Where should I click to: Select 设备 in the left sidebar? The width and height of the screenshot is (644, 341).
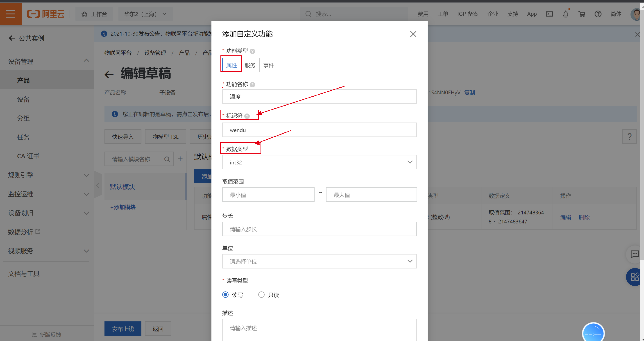pos(23,100)
